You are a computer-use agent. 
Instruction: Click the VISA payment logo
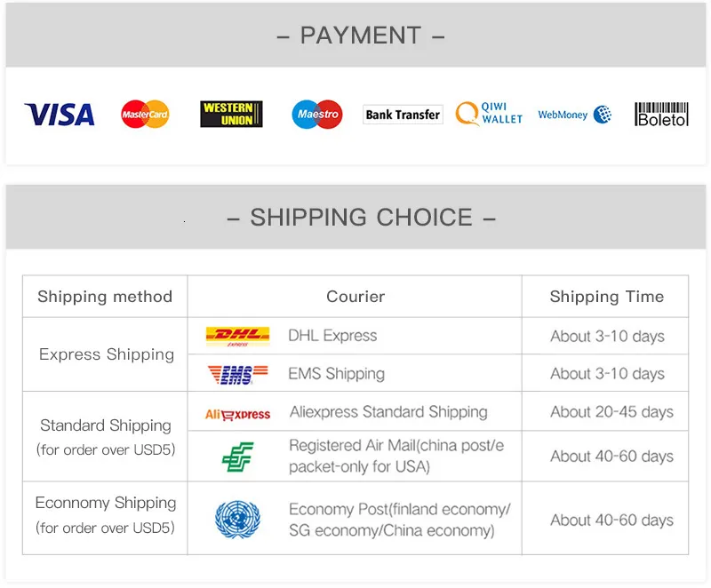(60, 115)
